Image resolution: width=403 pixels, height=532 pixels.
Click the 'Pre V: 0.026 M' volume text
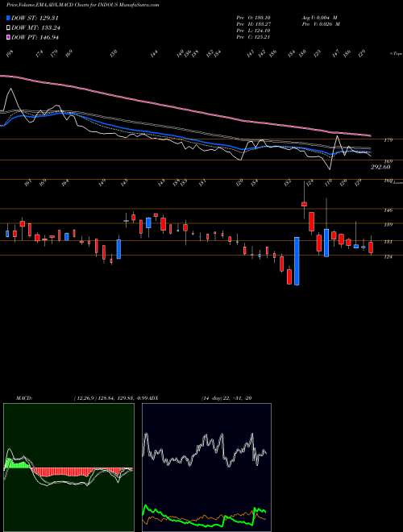[321, 24]
